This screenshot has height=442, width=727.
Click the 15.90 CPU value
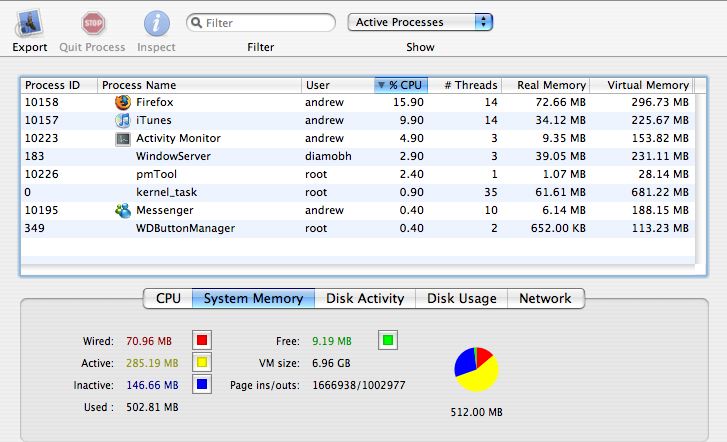(x=408, y=102)
